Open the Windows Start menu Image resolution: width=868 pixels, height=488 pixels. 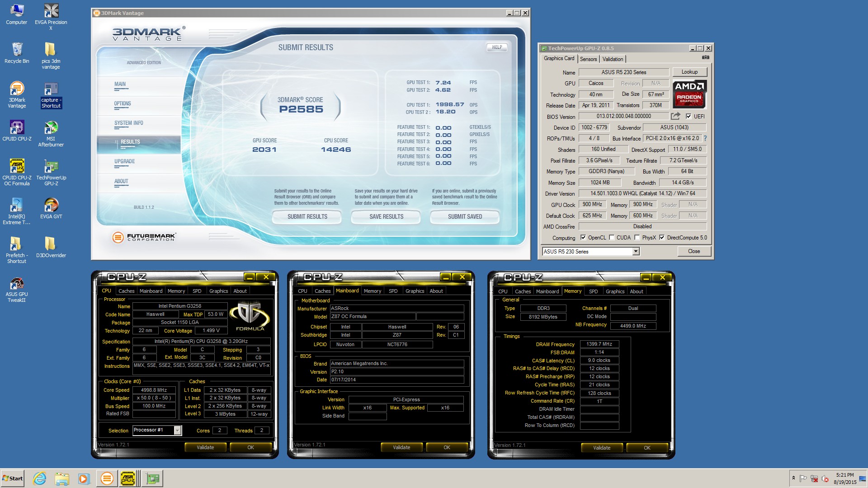13,479
